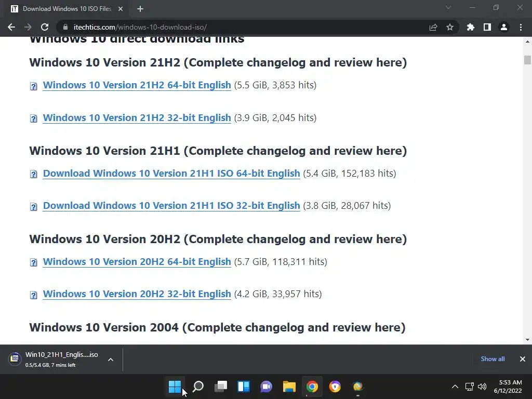Open the taskbar icon right of the shield
The width and height of the screenshot is (532, 399).
(x=357, y=387)
